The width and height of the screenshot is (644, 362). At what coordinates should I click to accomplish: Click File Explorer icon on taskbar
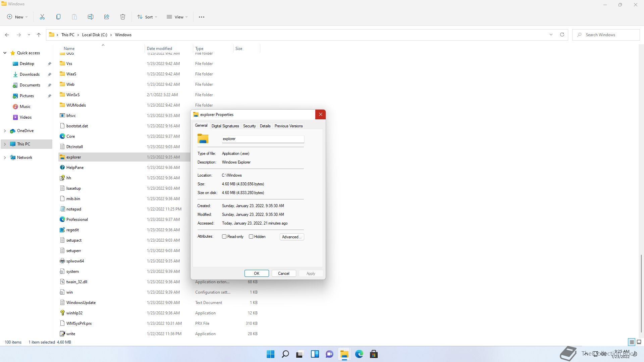pyautogui.click(x=344, y=354)
